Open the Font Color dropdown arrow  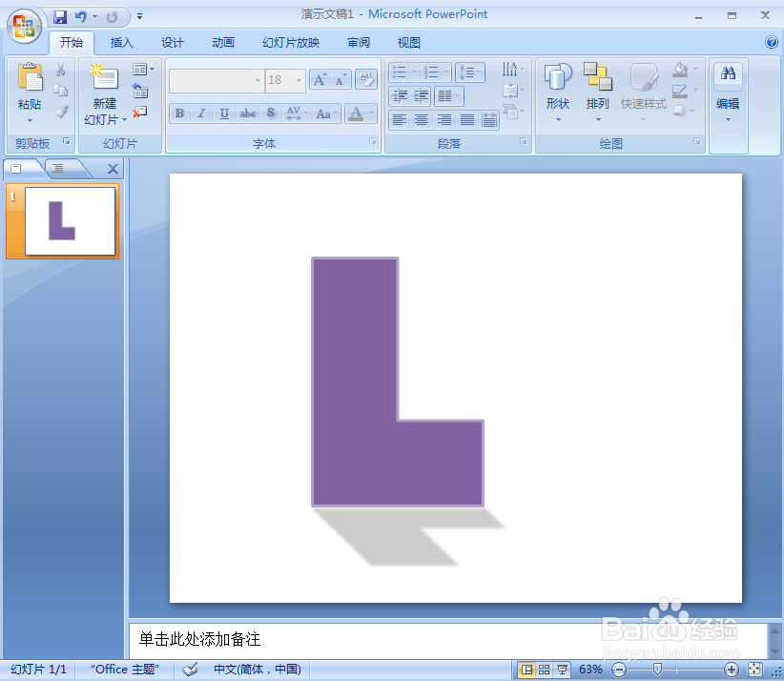point(372,113)
